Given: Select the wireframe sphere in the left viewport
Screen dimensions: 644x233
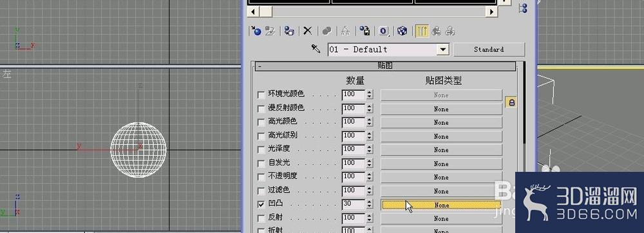Looking at the screenshot, I should 138,149.
